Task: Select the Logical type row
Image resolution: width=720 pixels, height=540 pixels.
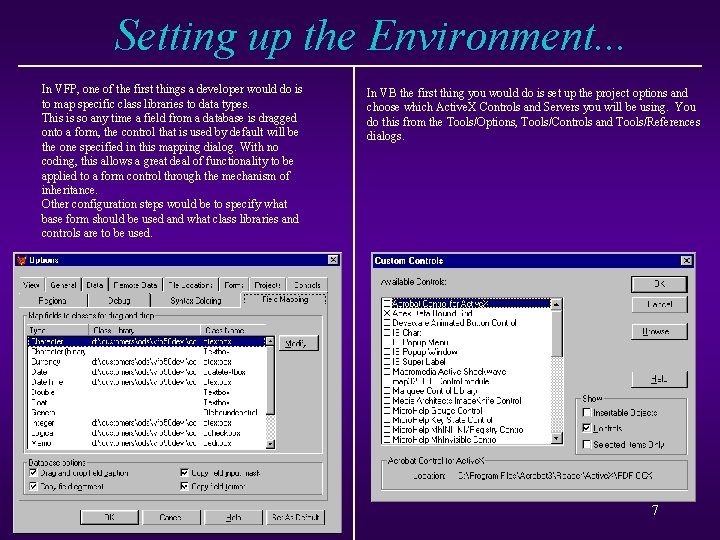Action: [x=146, y=433]
